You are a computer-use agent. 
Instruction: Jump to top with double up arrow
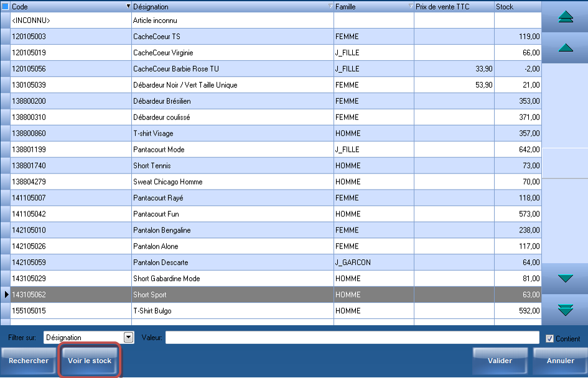click(565, 17)
